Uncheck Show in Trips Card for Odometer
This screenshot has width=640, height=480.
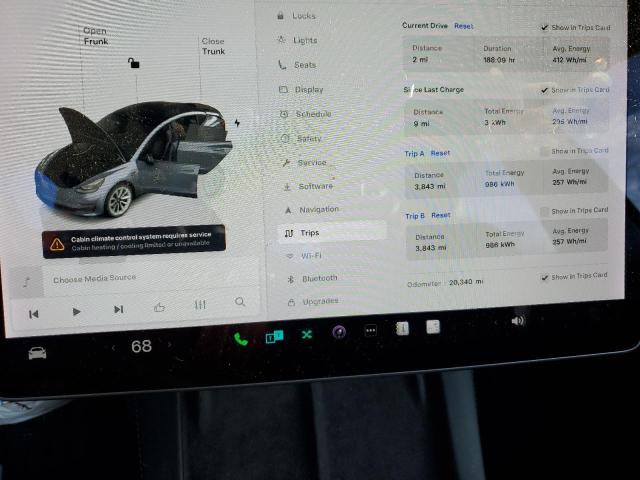click(544, 278)
